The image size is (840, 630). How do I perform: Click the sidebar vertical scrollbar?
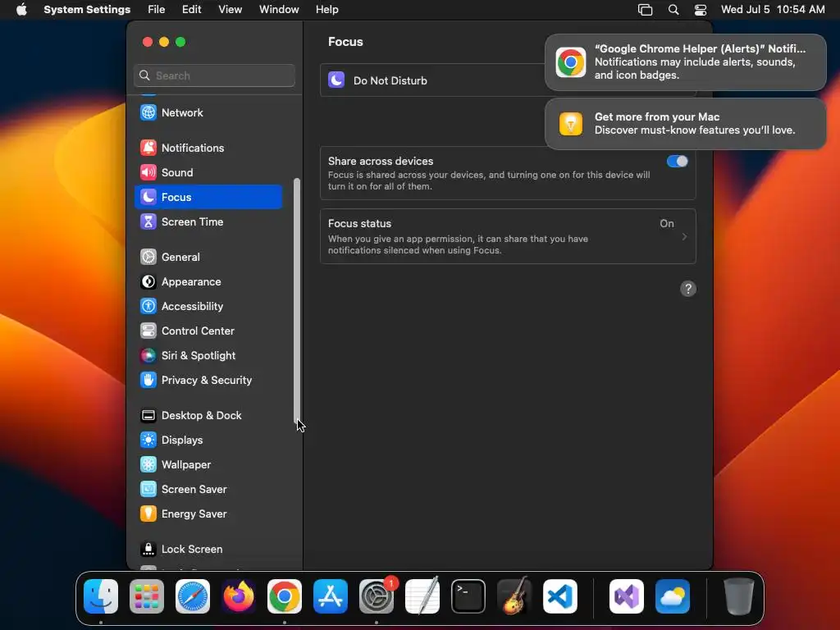pyautogui.click(x=297, y=303)
